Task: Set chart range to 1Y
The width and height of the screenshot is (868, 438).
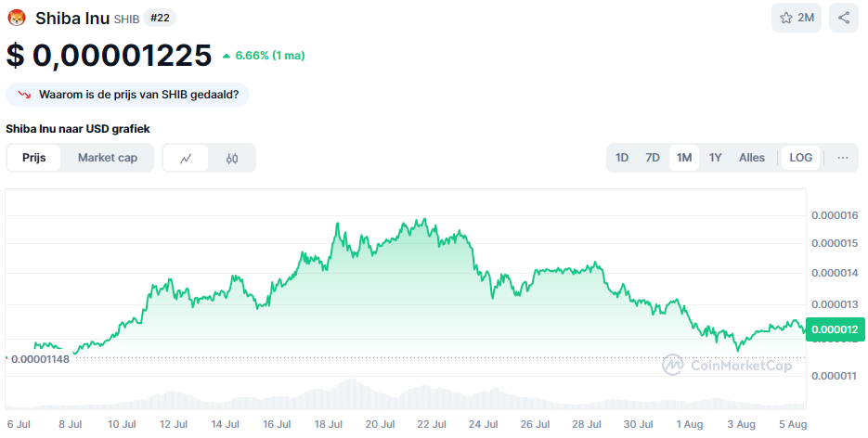Action: click(x=715, y=158)
